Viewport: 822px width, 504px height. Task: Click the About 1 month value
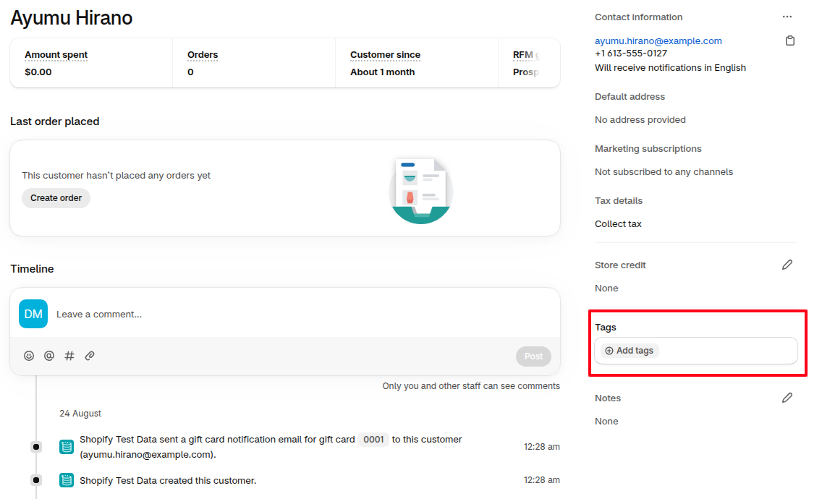point(382,72)
